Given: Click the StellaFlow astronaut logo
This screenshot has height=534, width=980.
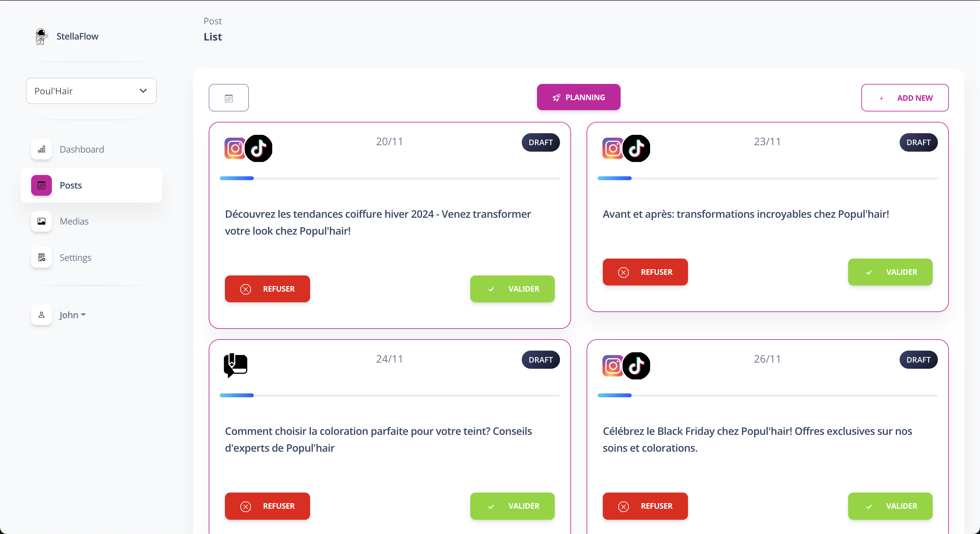Looking at the screenshot, I should pos(41,37).
